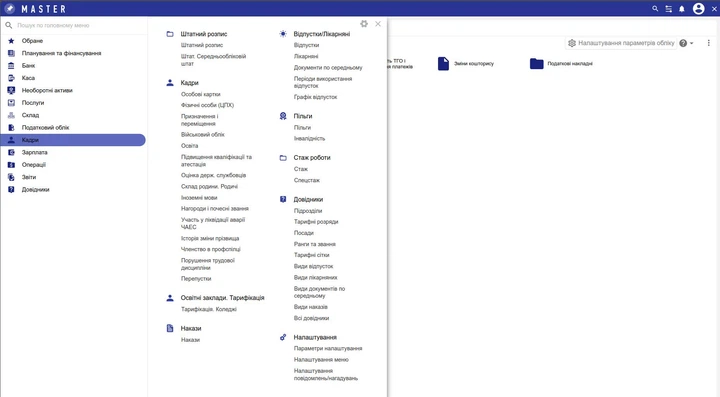Click the main menu search field

76,25
